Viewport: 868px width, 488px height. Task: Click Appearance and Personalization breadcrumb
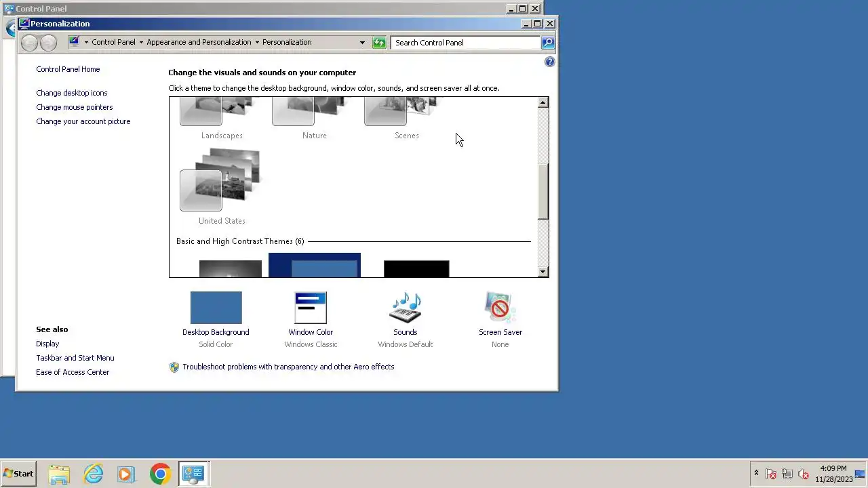click(x=199, y=42)
